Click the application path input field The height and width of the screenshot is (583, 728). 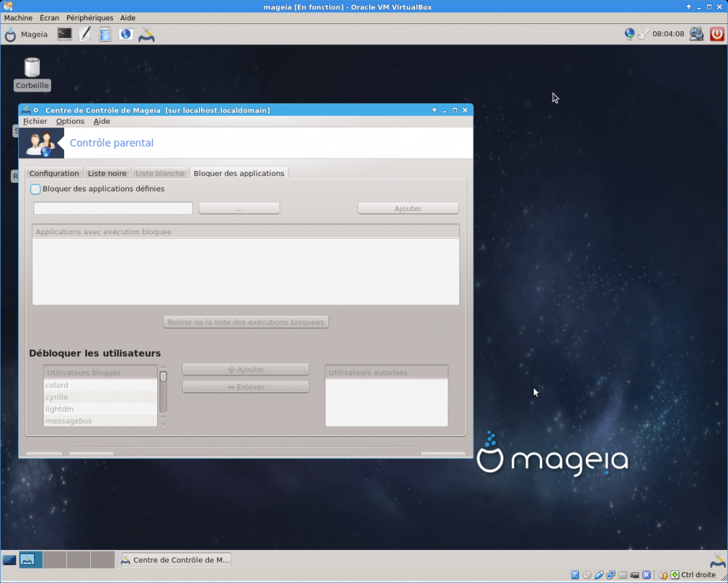pos(113,208)
